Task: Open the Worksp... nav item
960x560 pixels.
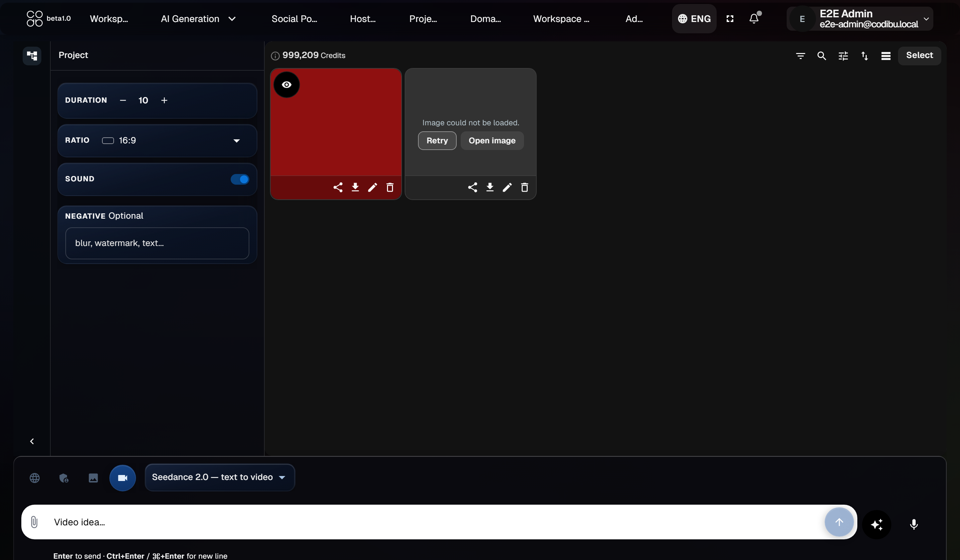Action: 109,19
